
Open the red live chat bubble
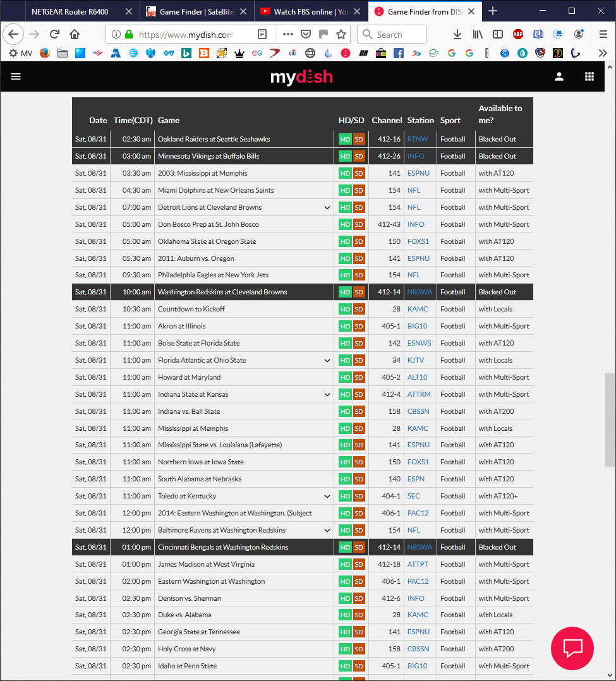pyautogui.click(x=572, y=648)
